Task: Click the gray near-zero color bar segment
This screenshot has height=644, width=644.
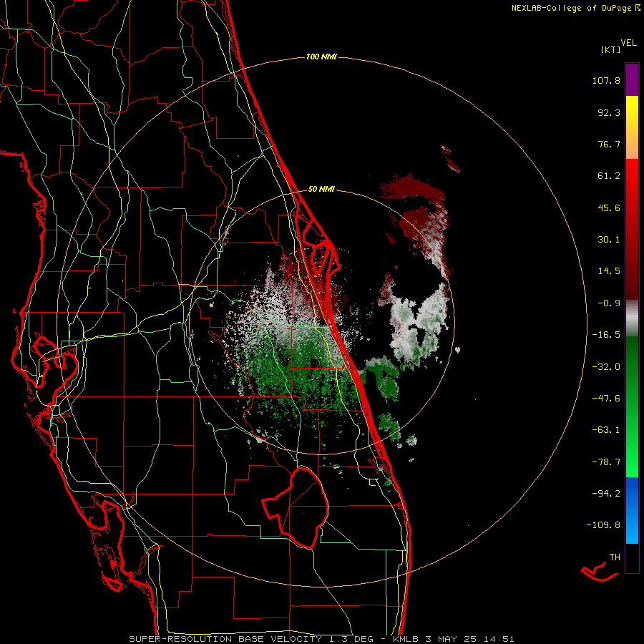Action: (632, 318)
